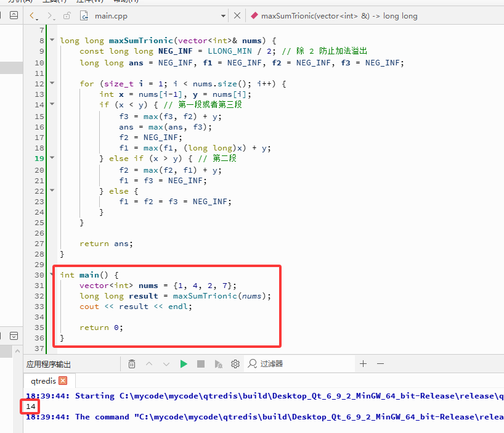Image resolution: width=504 pixels, height=433 pixels.
Task: Click the comment 除 2 防止加法溢出
Action: tap(324, 51)
